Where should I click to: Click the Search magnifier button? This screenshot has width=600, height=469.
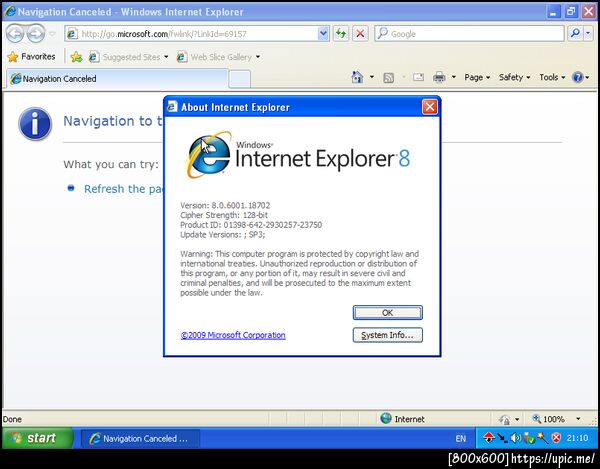(575, 34)
